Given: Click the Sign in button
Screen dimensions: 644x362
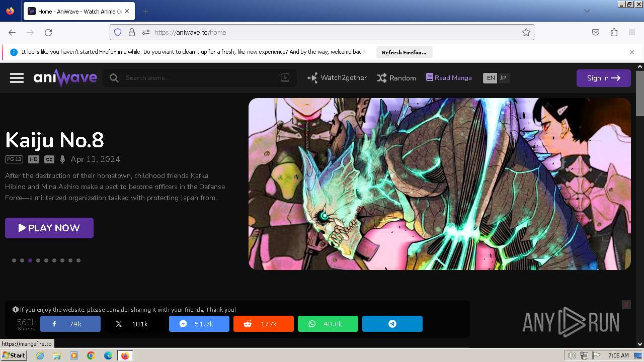Looking at the screenshot, I should pos(604,78).
